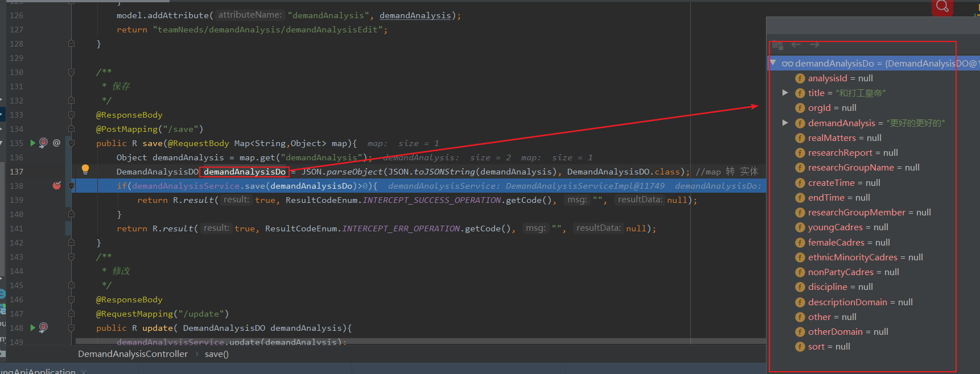Click the run gutter icon on line 135
This screenshot has height=374, width=980.
(x=32, y=143)
